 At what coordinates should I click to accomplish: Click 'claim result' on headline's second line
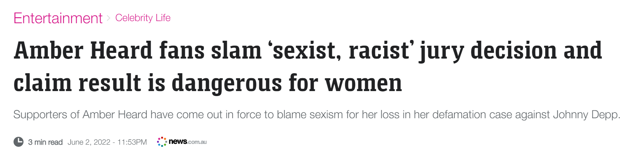point(77,83)
